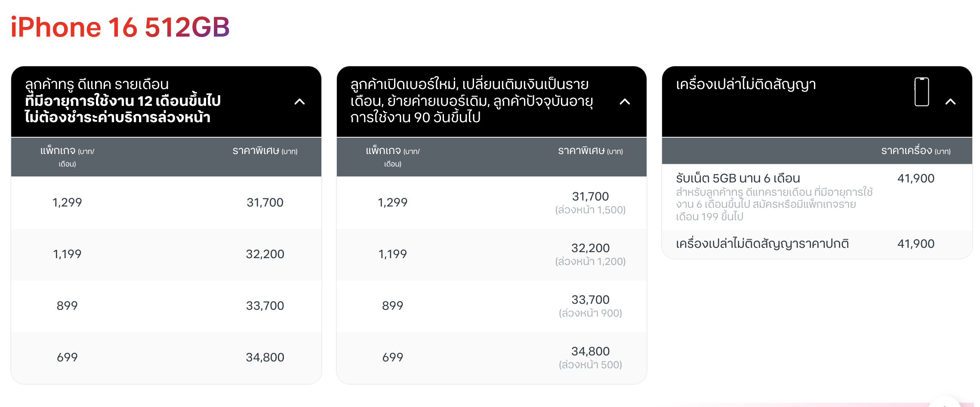980x407 pixels.
Task: Click the phone icon in no-contract header
Action: click(921, 92)
